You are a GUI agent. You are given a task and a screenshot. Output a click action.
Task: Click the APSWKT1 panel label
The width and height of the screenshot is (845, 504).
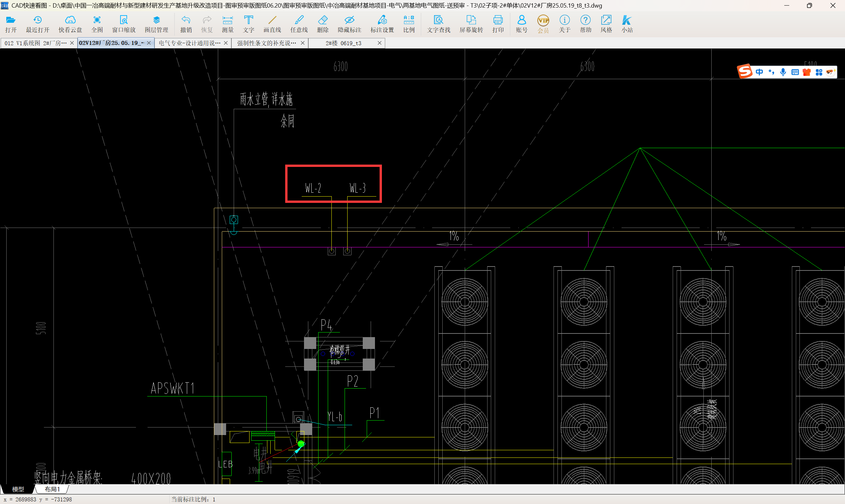[173, 388]
